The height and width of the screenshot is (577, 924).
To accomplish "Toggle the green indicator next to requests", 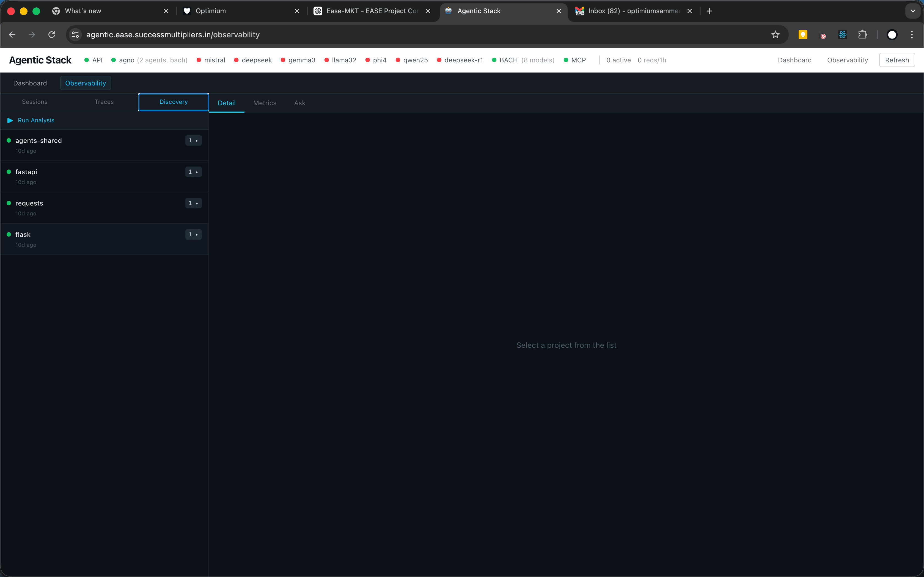I will (x=9, y=203).
